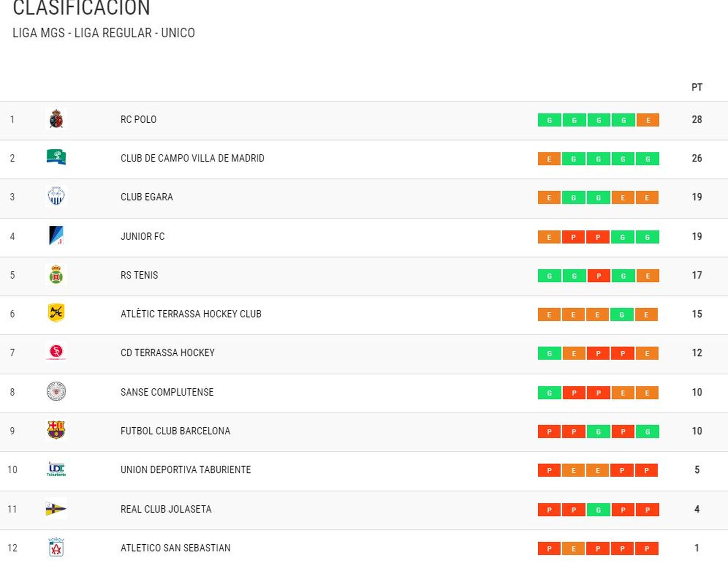This screenshot has width=728, height=566.
Task: Click the LIGA MGS - LIGA REGULAR - UNICO subtitle
Action: click(104, 33)
